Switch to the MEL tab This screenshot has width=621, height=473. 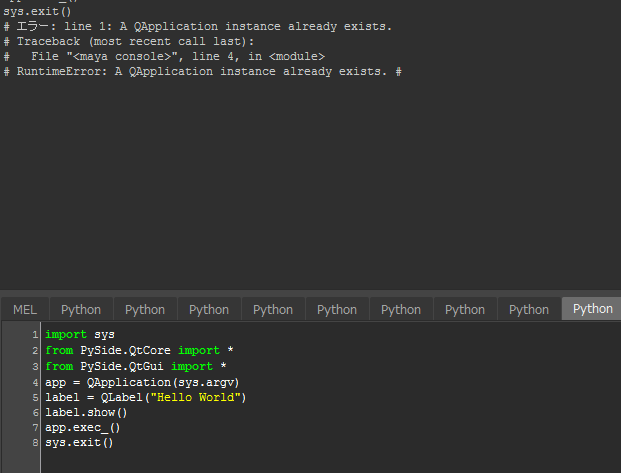(25, 309)
